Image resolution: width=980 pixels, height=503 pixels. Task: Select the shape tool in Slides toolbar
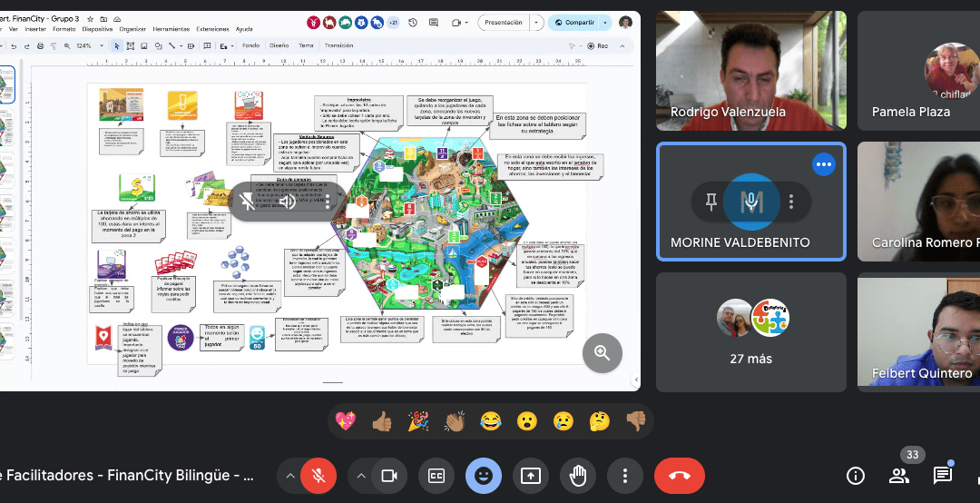[158, 45]
